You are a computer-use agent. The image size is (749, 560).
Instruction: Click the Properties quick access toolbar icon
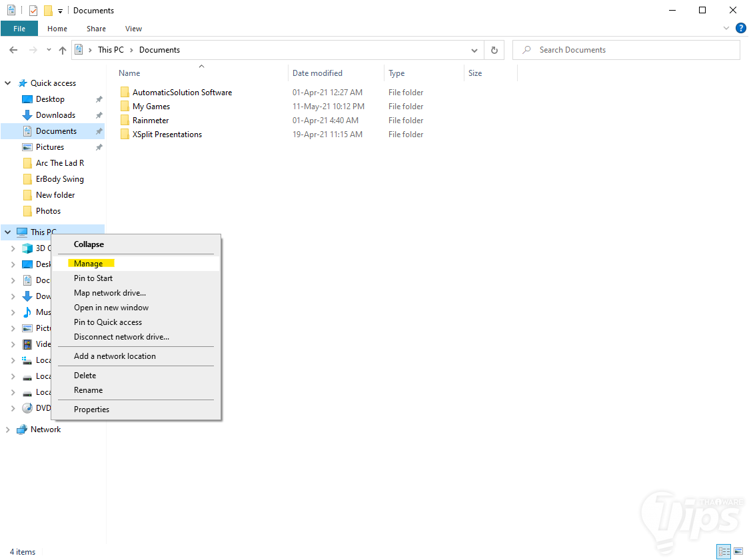tap(33, 11)
